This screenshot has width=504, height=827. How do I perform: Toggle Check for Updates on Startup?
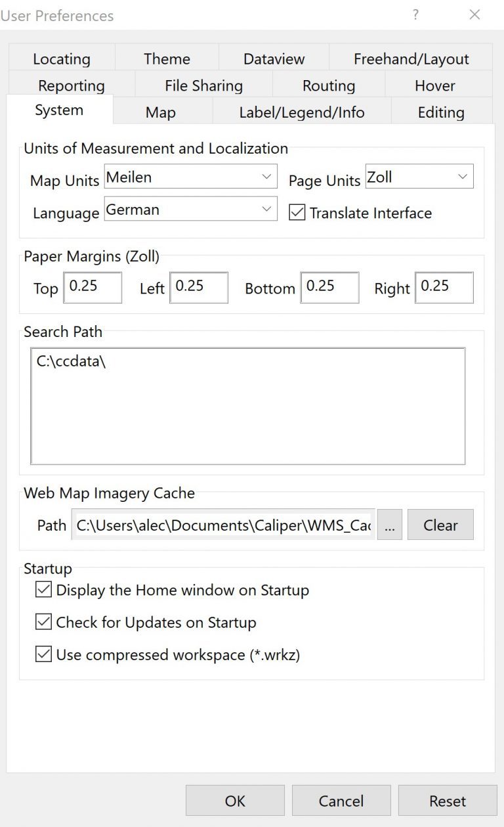43,622
